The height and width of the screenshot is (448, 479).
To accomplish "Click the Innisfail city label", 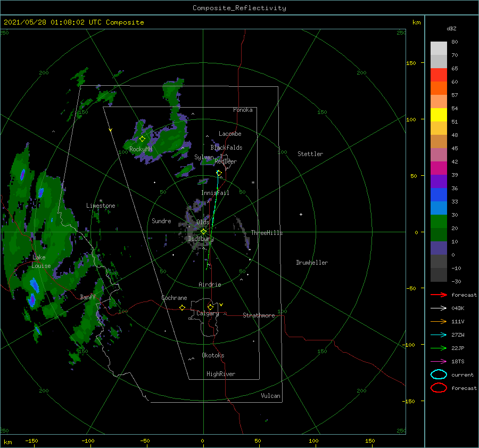I will [x=215, y=193].
